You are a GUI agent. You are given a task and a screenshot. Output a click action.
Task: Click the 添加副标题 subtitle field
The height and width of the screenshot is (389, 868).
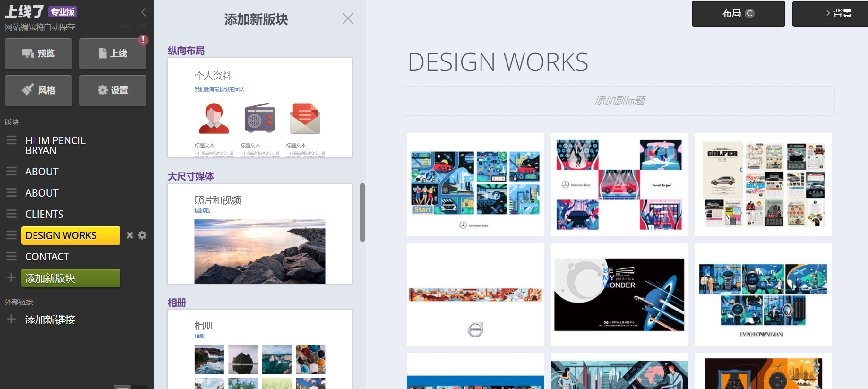pos(619,101)
